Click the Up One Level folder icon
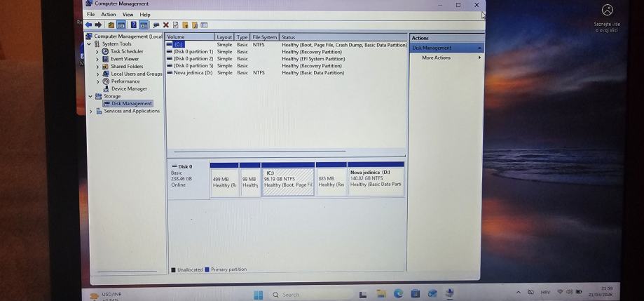The image size is (644, 301). tap(111, 25)
